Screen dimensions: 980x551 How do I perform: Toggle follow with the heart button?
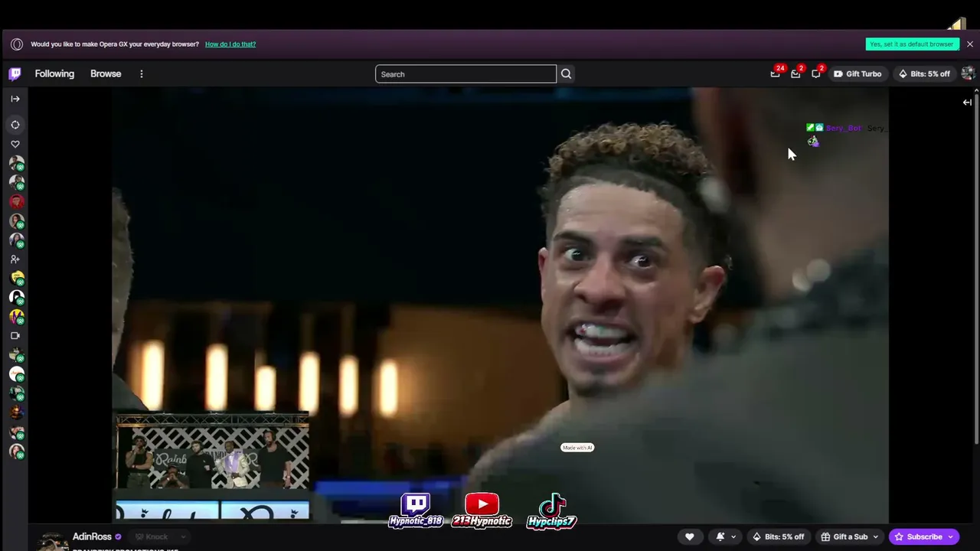[690, 536]
